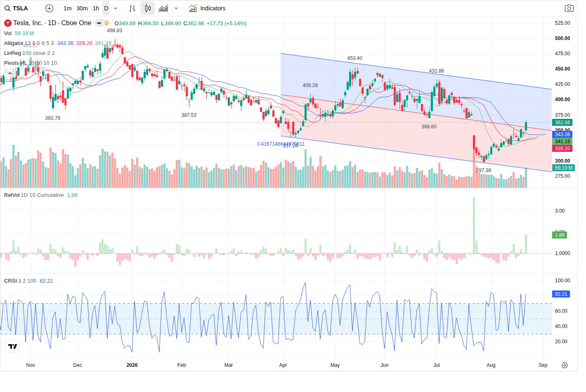
Task: Select the Vol indicator legend
Action: [8, 33]
